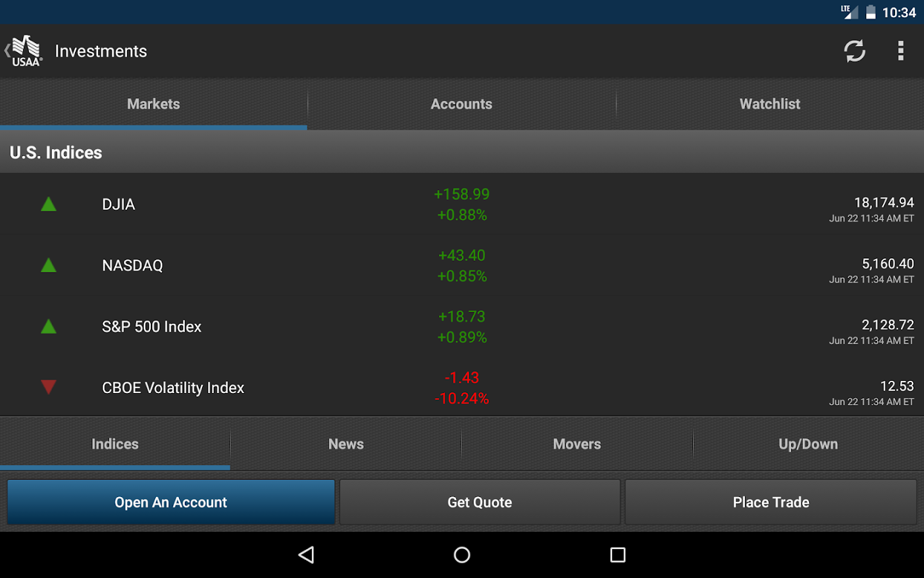The height and width of the screenshot is (578, 924).
Task: Tap the U.S. Indices section header
Action: [462, 152]
